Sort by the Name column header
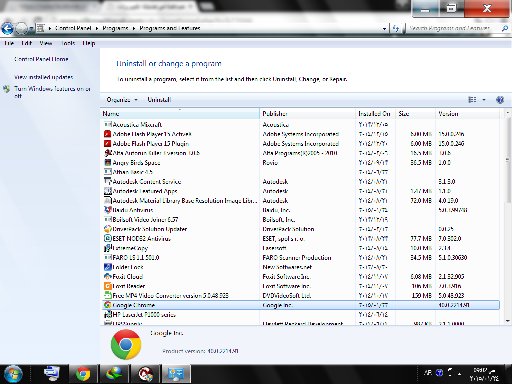This screenshot has height=386, width=515. tap(180, 114)
